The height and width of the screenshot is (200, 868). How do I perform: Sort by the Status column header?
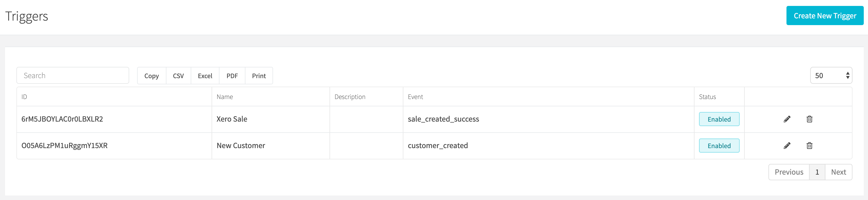pos(719,97)
